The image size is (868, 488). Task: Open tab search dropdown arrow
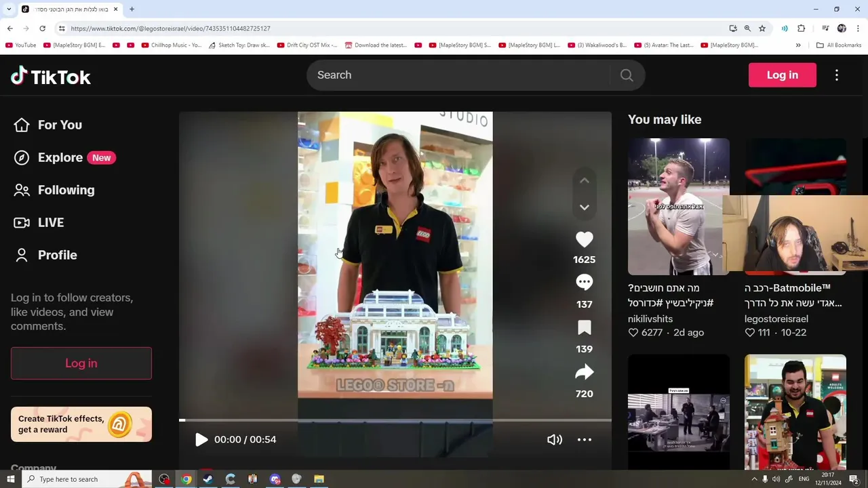point(9,9)
